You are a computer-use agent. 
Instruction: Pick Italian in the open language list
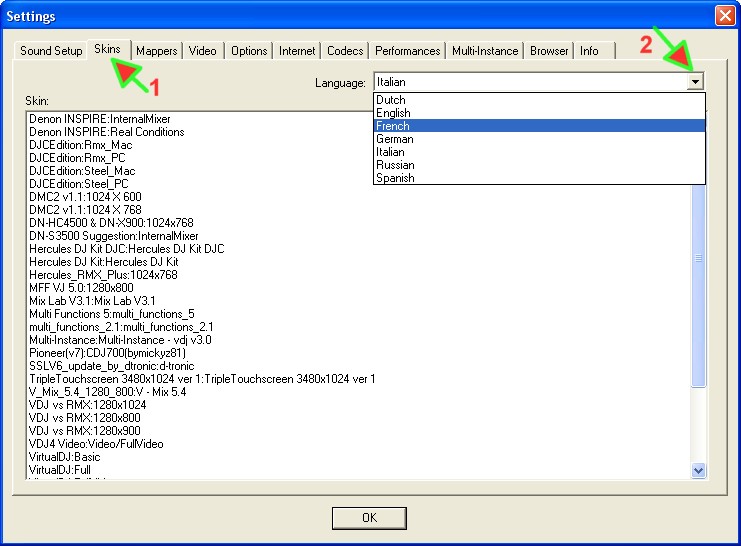click(x=539, y=152)
